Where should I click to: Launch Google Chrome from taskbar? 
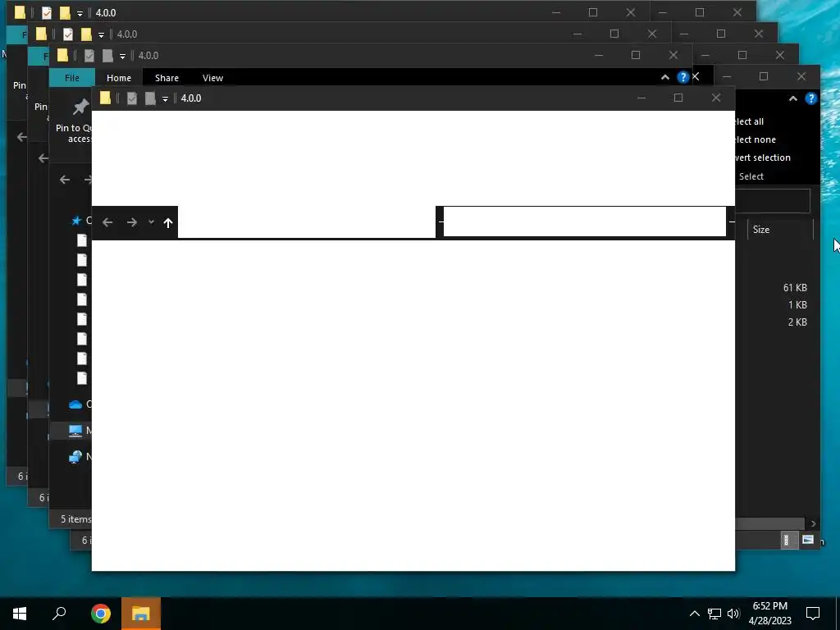coord(101,614)
